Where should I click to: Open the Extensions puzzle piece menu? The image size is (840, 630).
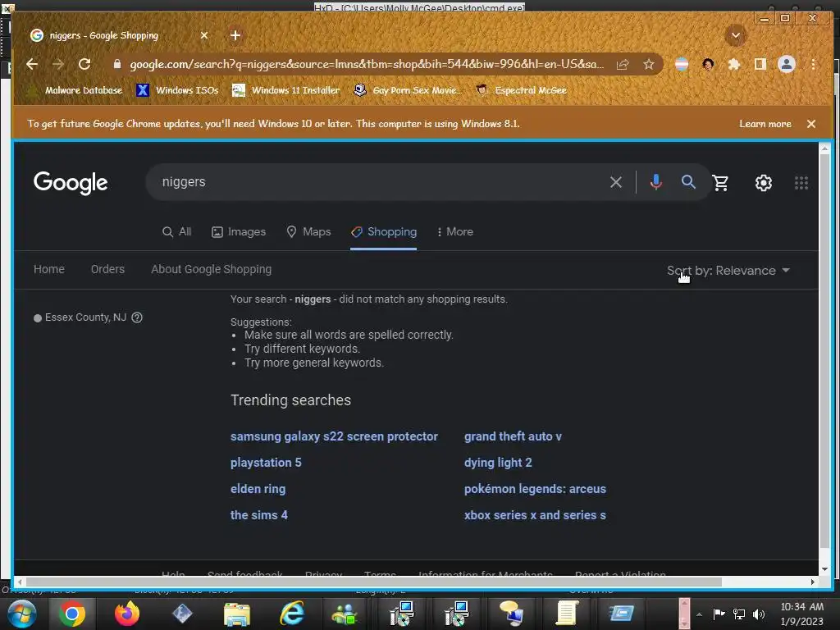pyautogui.click(x=734, y=64)
